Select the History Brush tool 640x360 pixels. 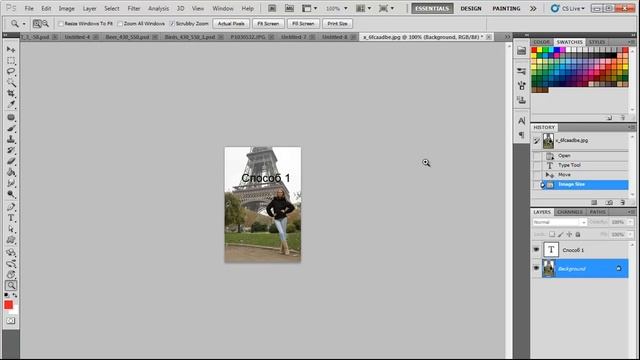point(11,151)
